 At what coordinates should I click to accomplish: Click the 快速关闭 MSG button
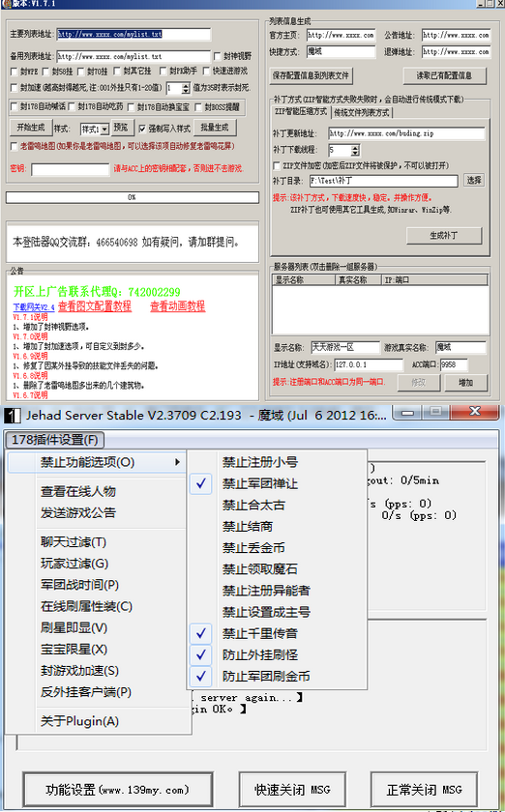point(292,790)
